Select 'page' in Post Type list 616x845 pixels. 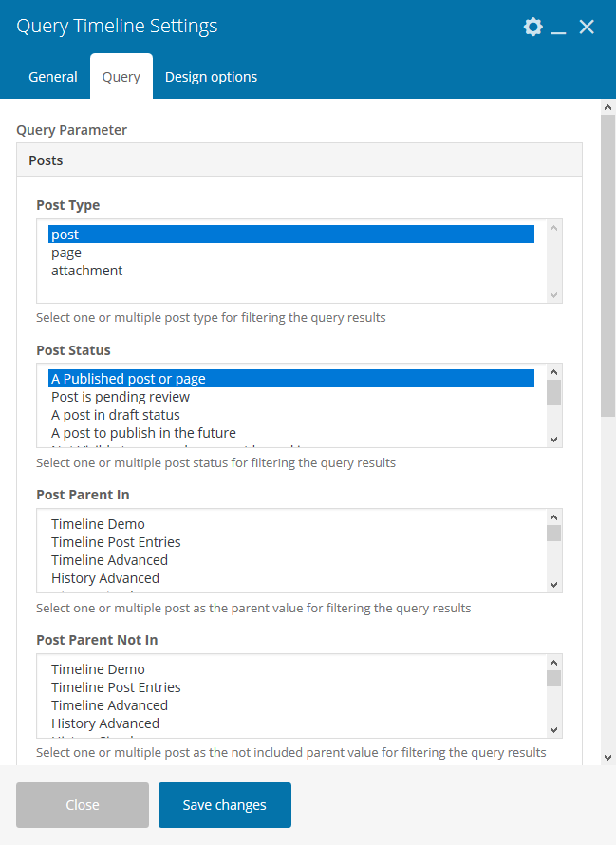pyautogui.click(x=66, y=253)
